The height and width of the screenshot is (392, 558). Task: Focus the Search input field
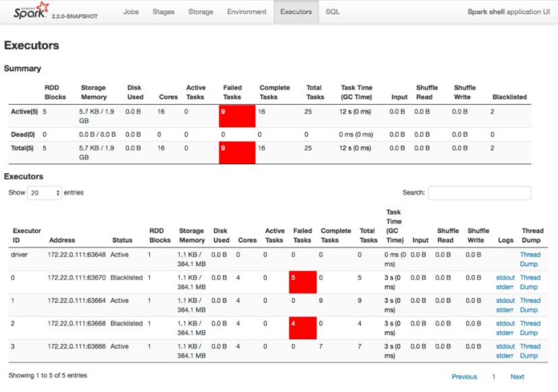tap(480, 193)
